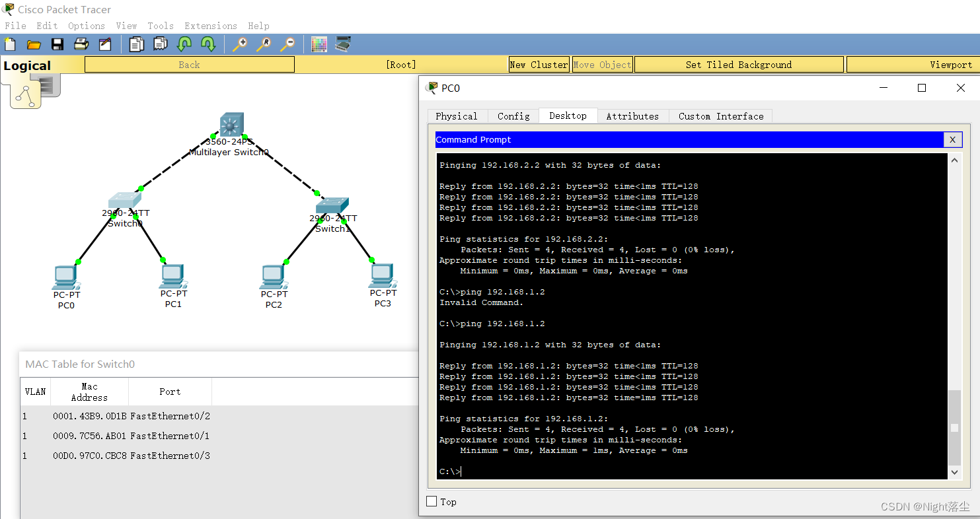Screen dimensions: 980x519
Task: Open the Help menu
Action: pyautogui.click(x=258, y=26)
